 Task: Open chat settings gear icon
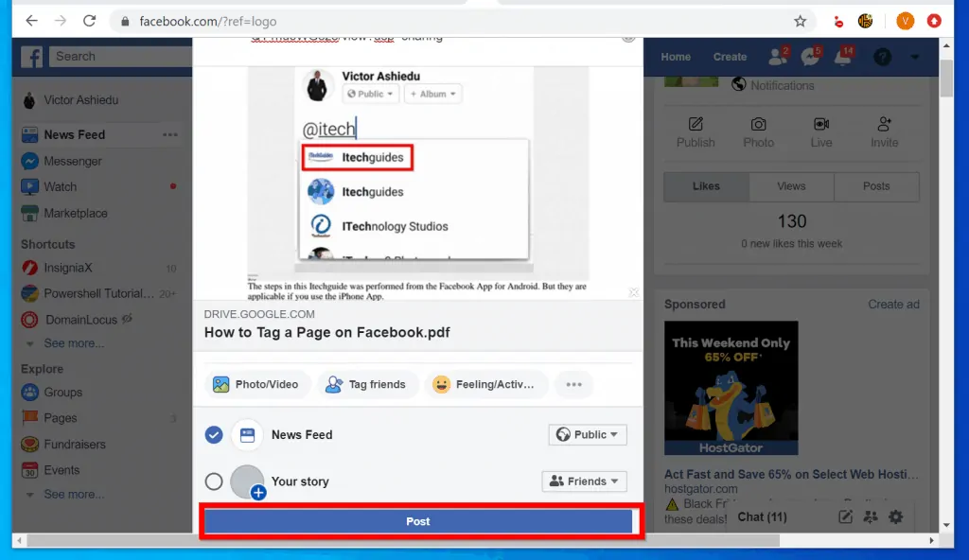pos(895,516)
